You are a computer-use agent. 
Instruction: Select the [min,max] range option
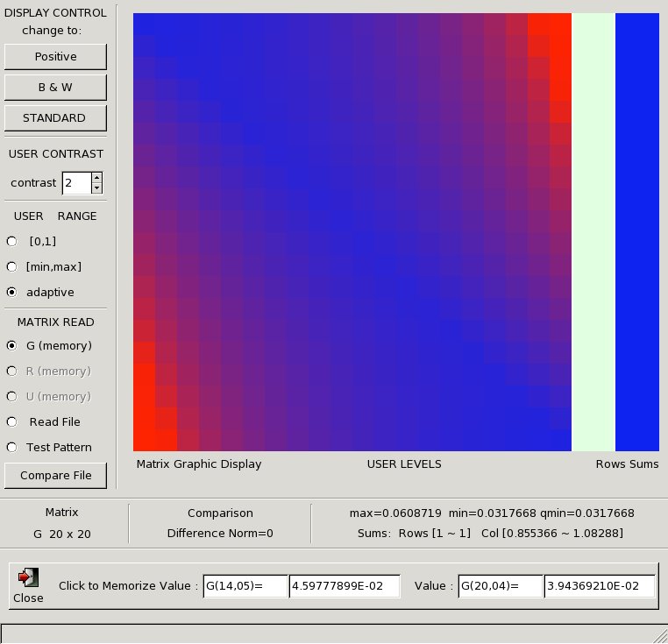pyautogui.click(x=12, y=266)
